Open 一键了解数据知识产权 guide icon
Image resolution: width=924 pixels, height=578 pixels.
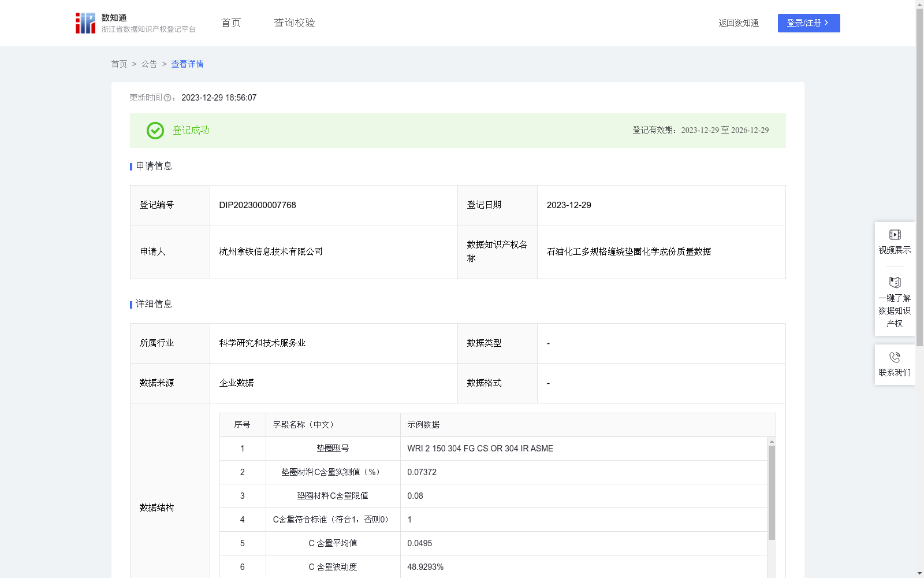(x=895, y=282)
